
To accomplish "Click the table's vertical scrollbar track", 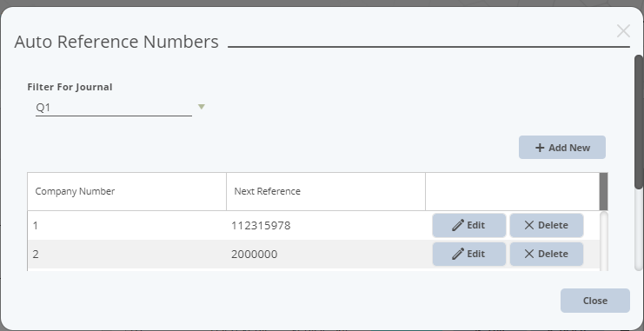I will point(604,242).
